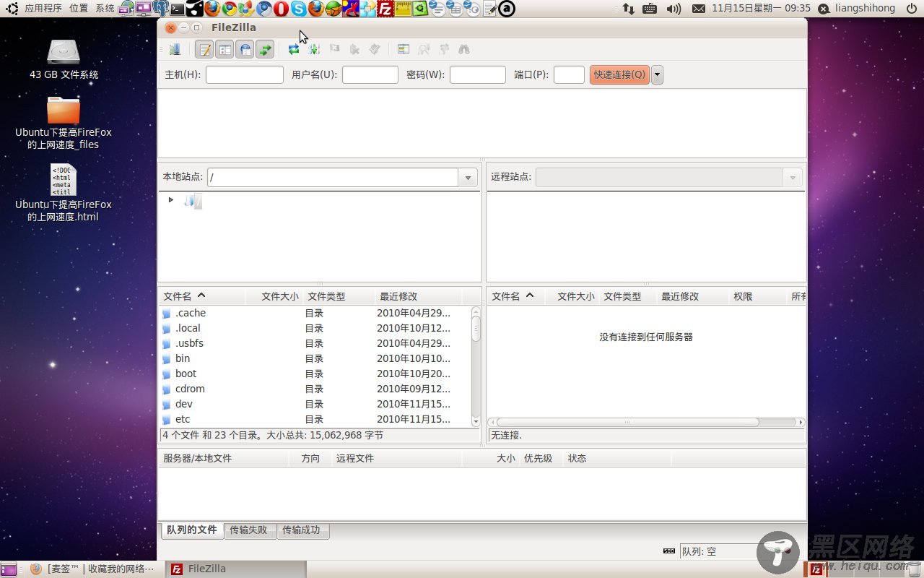924x578 pixels.
Task: Select the boot directory row
Action: (x=315, y=374)
